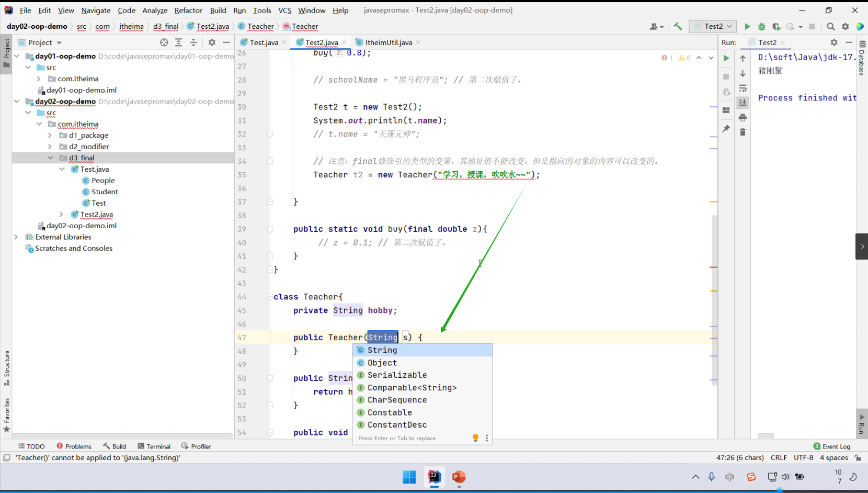Open Search Everywhere magnifier icon

click(831, 27)
